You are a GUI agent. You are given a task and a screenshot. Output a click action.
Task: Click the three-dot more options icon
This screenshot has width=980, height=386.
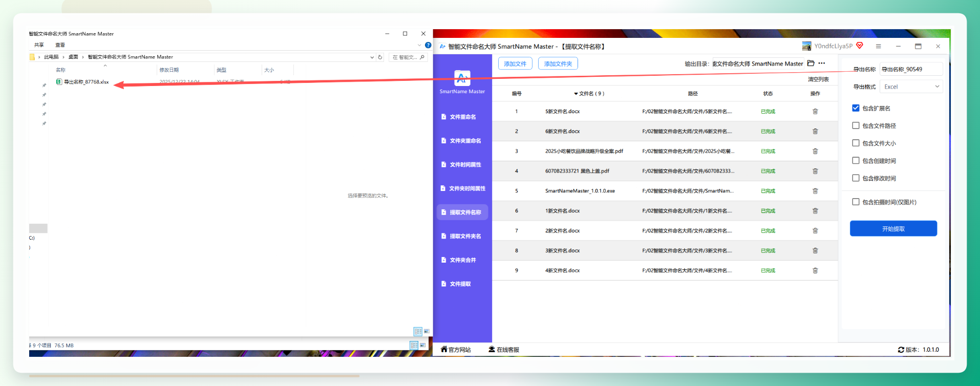click(822, 63)
